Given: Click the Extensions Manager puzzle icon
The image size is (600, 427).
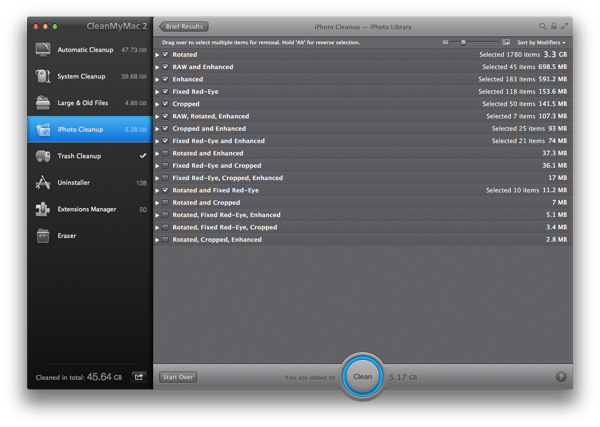Looking at the screenshot, I should coord(43,209).
